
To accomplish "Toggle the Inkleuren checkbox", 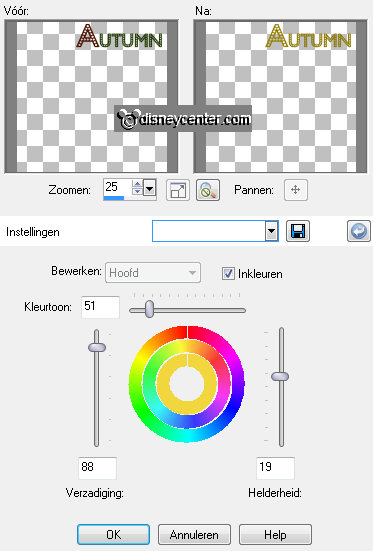I will point(228,273).
